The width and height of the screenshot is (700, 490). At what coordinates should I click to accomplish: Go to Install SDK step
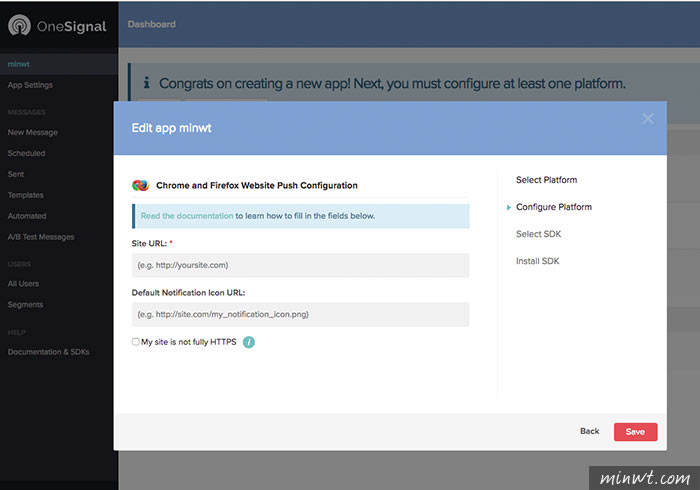(538, 261)
